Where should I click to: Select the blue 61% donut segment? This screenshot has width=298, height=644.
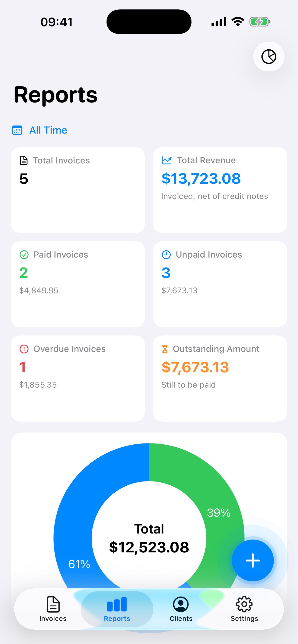click(x=79, y=564)
